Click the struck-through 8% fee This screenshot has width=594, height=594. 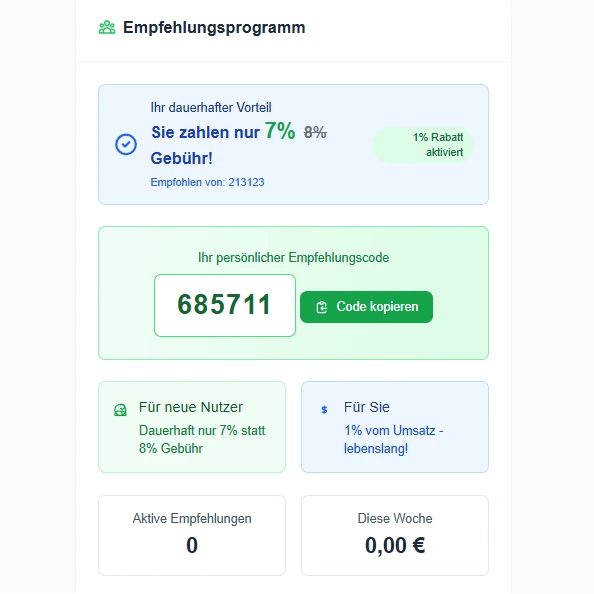pos(315,132)
